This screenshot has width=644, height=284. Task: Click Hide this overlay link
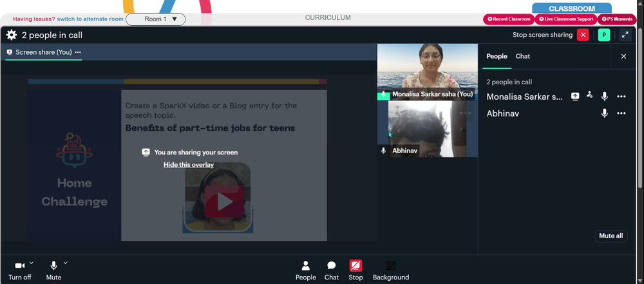(x=189, y=165)
